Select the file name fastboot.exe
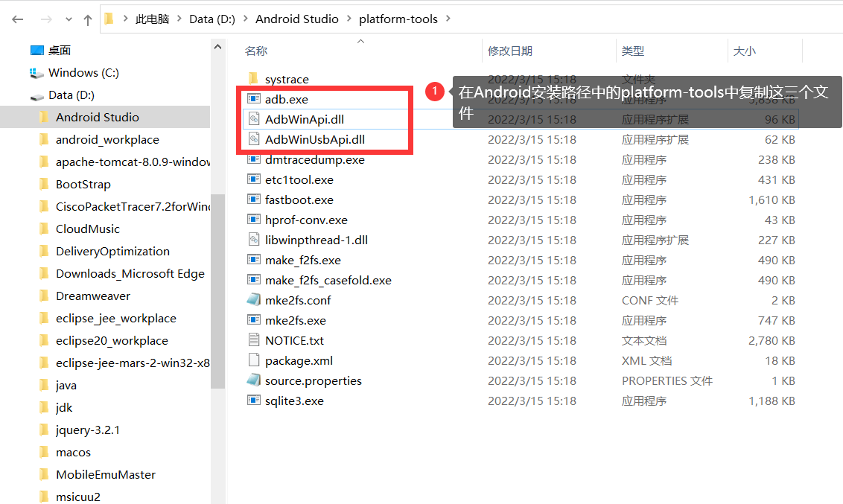The height and width of the screenshot is (504, 843). 299,200
